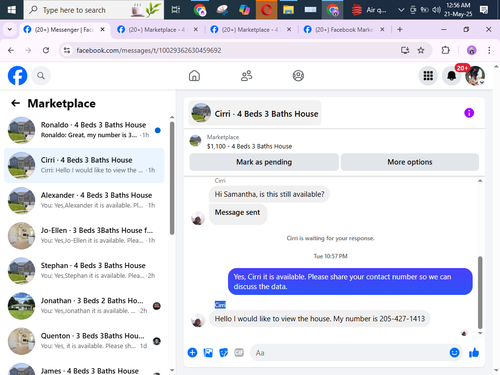Open Windows Start menu
Image resolution: width=500 pixels, height=375 pixels.
click(12, 10)
